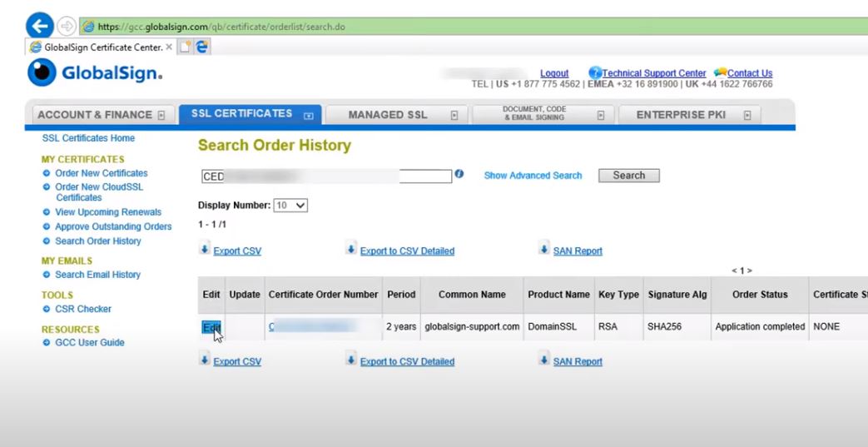Open Document, Code & Email Signing tab

tap(543, 115)
